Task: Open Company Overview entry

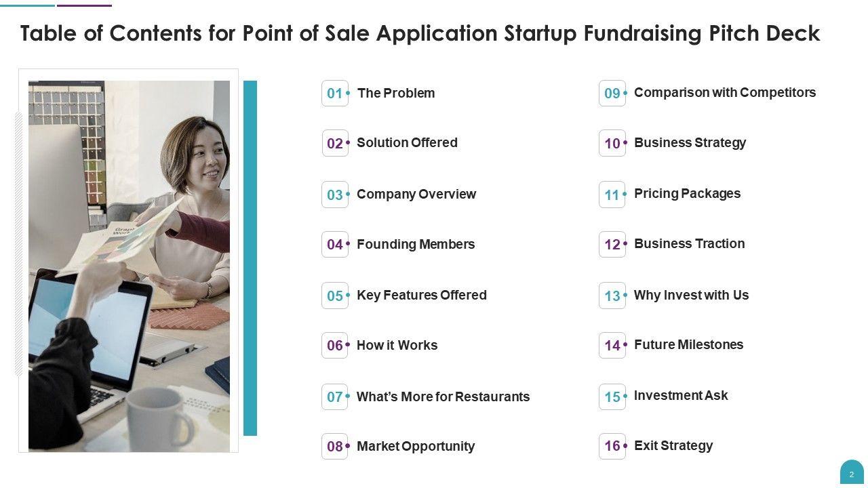Action: 416,194
